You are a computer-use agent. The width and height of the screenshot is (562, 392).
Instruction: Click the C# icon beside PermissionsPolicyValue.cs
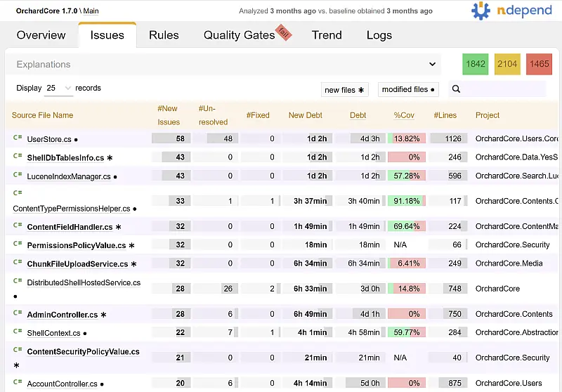[18, 244]
